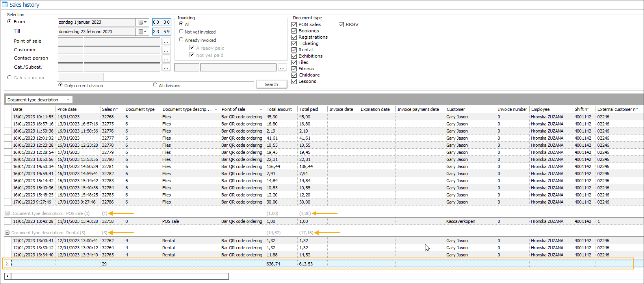Uncheck Exhibitions document type
The width and height of the screenshot is (644, 284).
[294, 56]
